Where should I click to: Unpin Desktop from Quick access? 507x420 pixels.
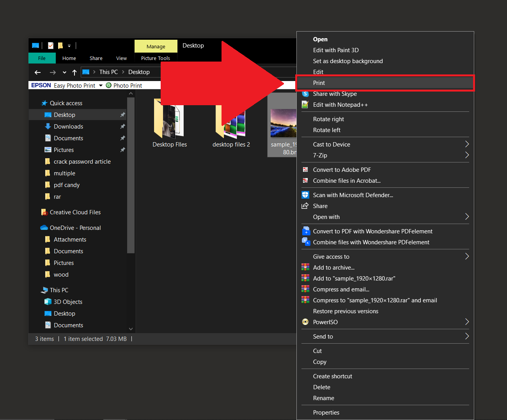point(122,115)
